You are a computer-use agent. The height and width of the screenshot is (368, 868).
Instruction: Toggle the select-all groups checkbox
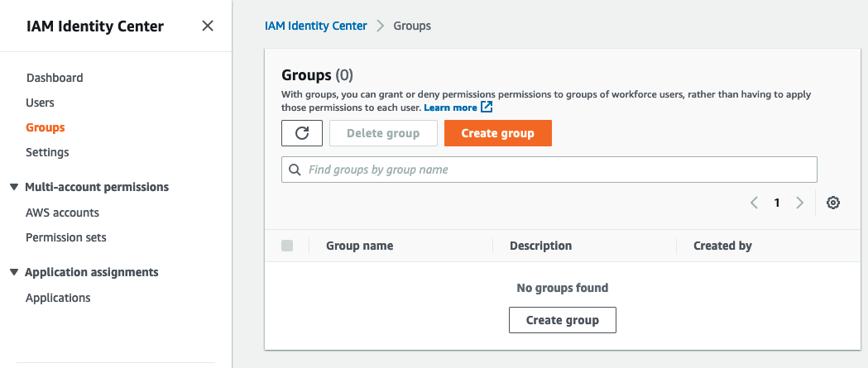[287, 246]
